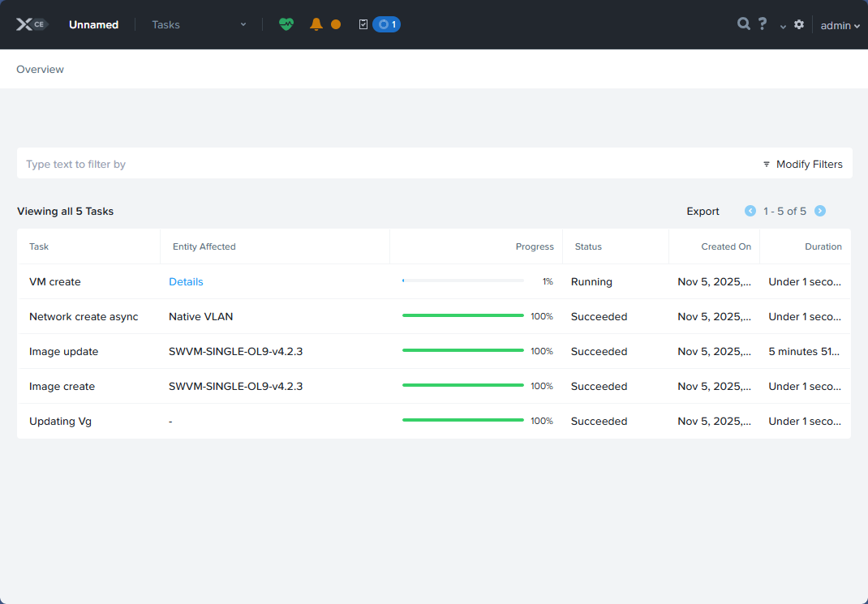Click the VM create progress bar
This screenshot has height=604, width=868.
(x=462, y=279)
